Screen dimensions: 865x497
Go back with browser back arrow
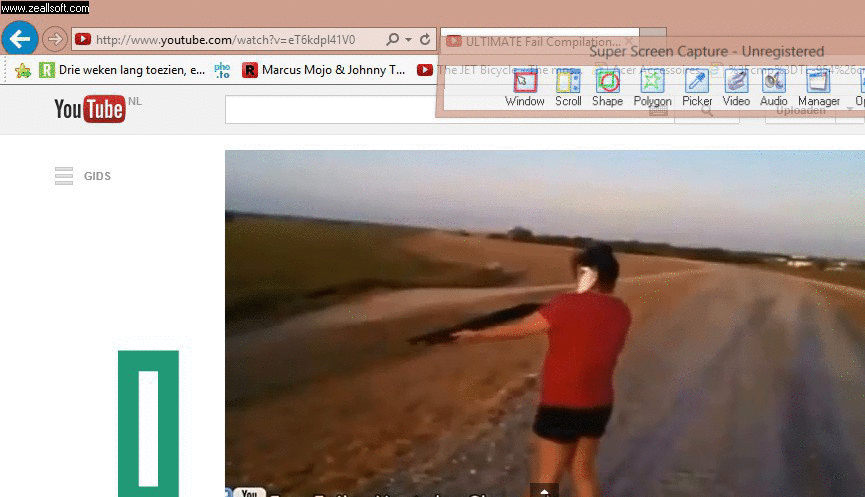point(20,39)
